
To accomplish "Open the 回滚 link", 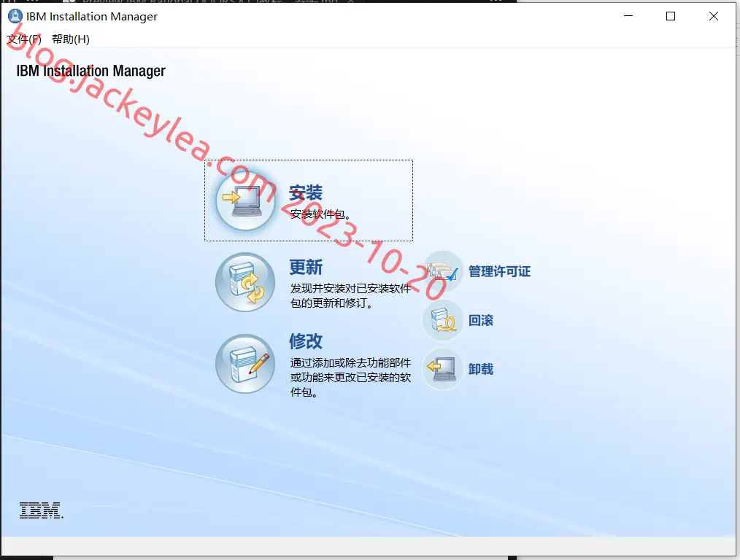I will tap(481, 321).
